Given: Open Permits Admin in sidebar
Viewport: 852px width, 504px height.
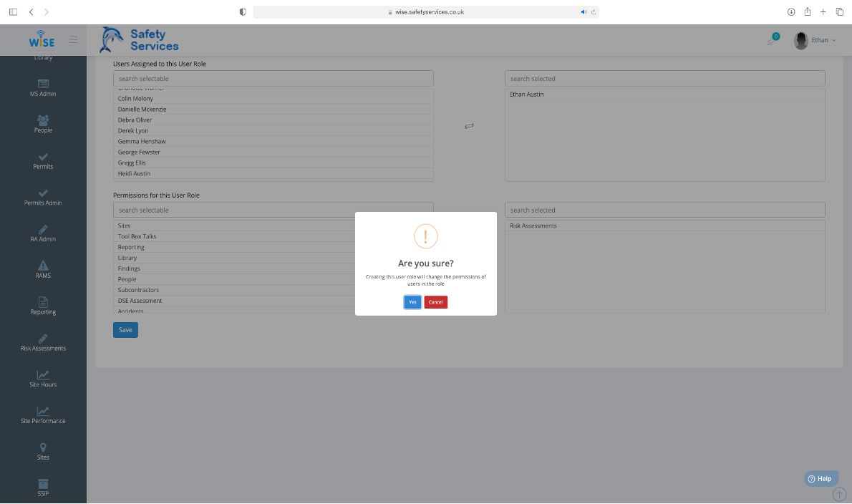Looking at the screenshot, I should click(x=43, y=197).
